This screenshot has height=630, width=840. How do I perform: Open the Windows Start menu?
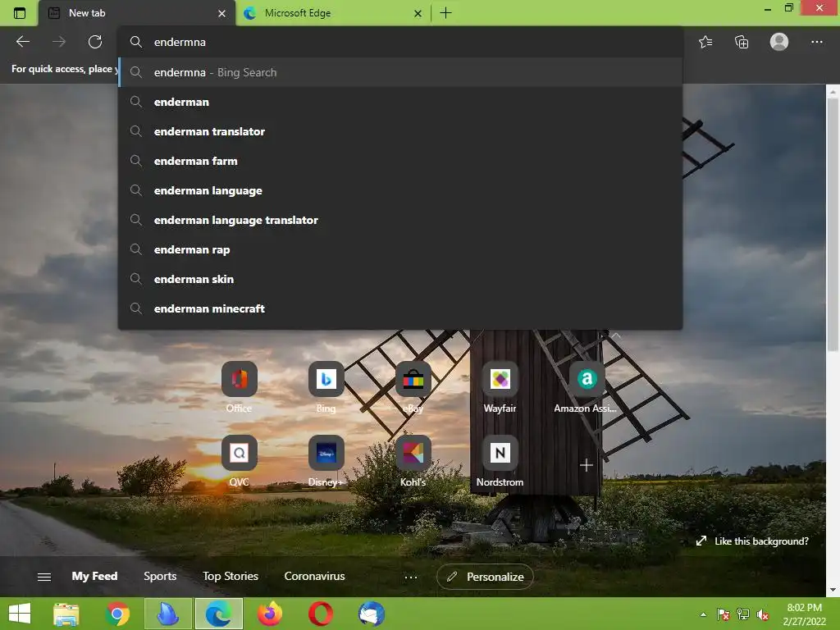tap(20, 614)
